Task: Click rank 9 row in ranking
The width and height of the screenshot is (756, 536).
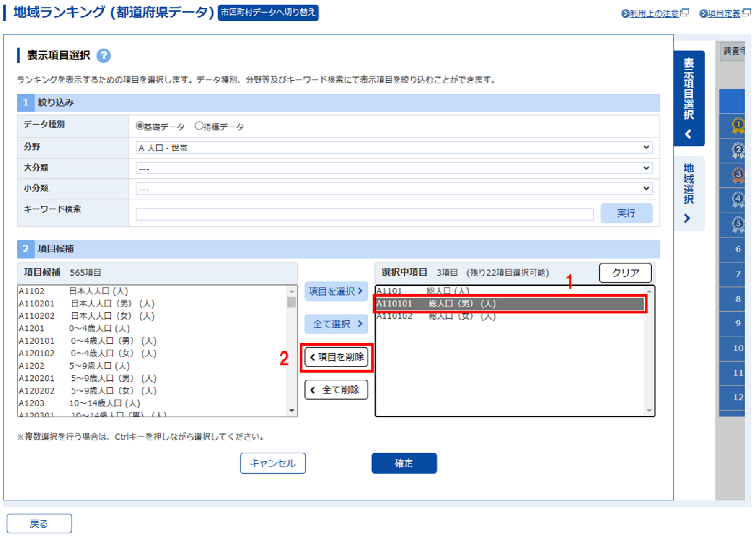Action: coord(732,323)
